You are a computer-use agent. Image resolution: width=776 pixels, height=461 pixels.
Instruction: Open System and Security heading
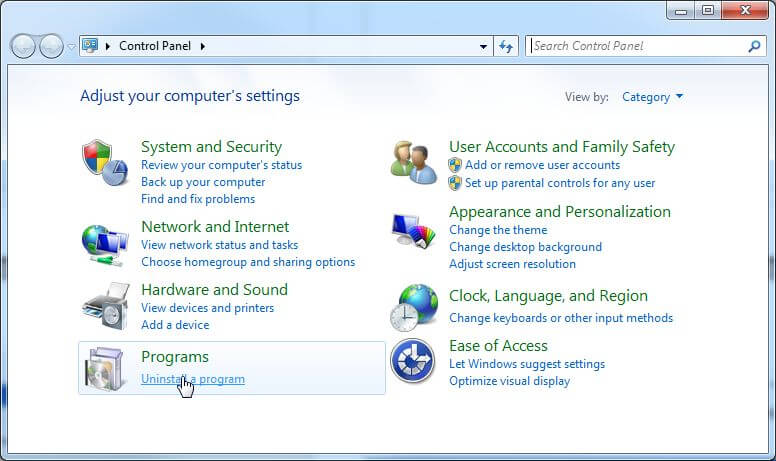pyautogui.click(x=211, y=146)
